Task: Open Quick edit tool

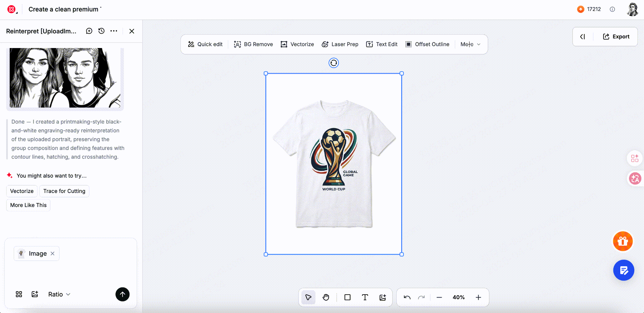Action: [205, 44]
